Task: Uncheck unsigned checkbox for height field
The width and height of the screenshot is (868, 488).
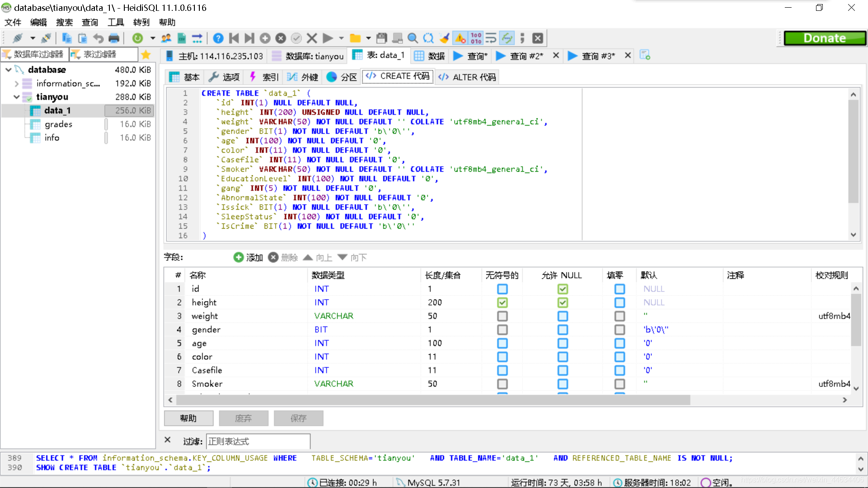Action: coord(502,302)
